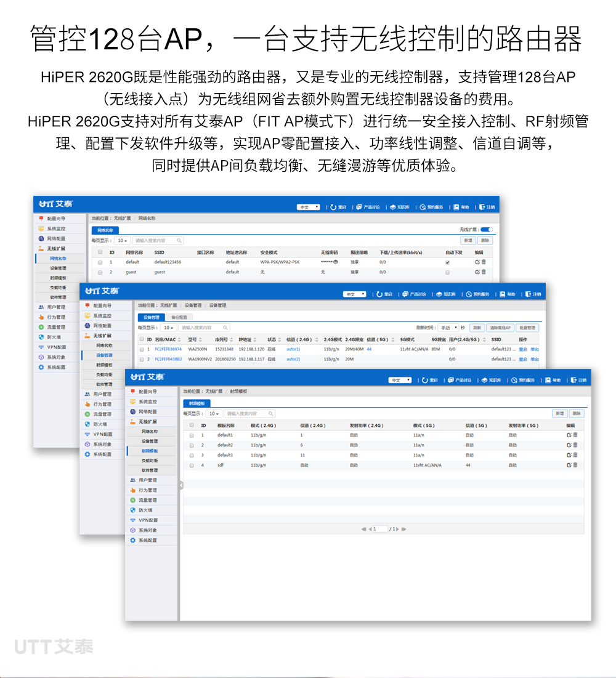The width and height of the screenshot is (616, 678).
Task: Open the 防火墙 section
Action: [146, 510]
